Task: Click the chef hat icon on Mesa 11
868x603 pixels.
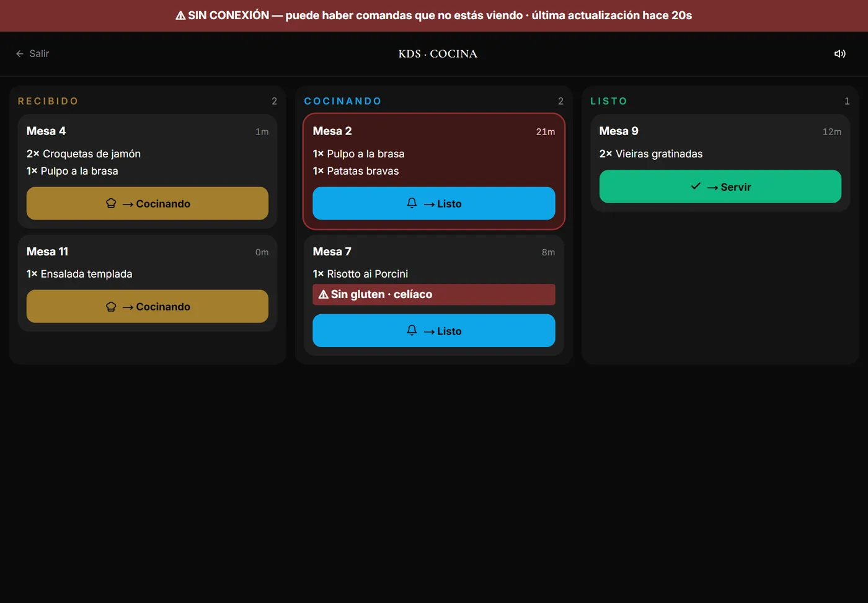Action: tap(111, 306)
